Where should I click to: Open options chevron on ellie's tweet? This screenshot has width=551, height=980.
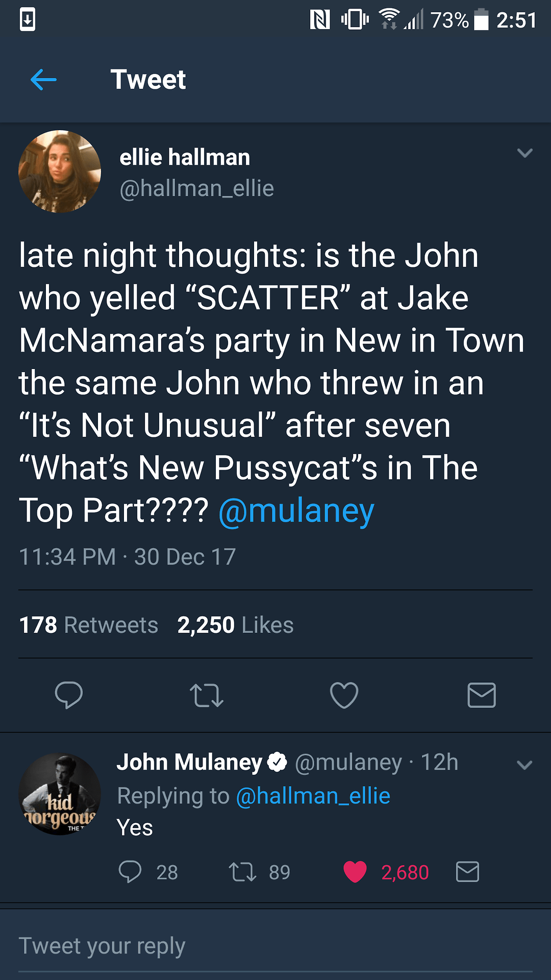pyautogui.click(x=524, y=153)
